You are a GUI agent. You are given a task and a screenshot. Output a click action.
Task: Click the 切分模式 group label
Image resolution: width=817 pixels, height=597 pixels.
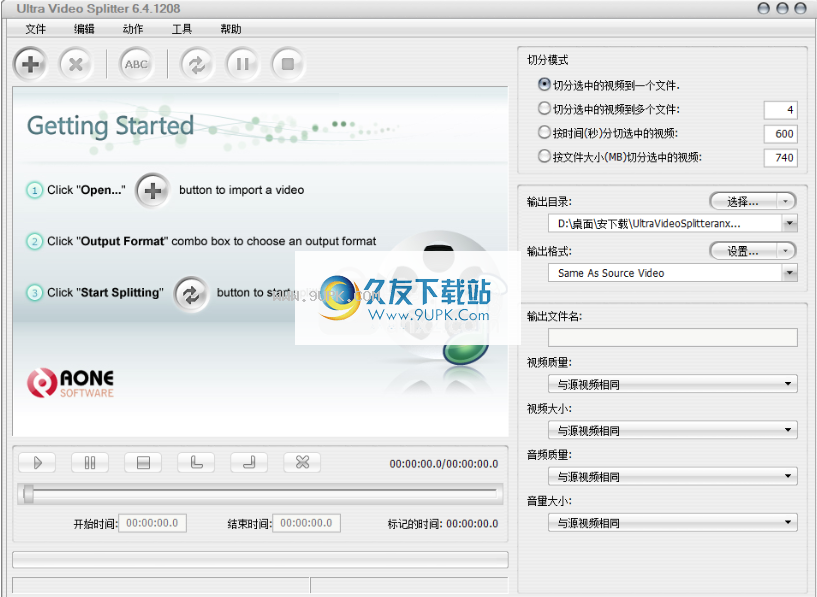(x=548, y=60)
